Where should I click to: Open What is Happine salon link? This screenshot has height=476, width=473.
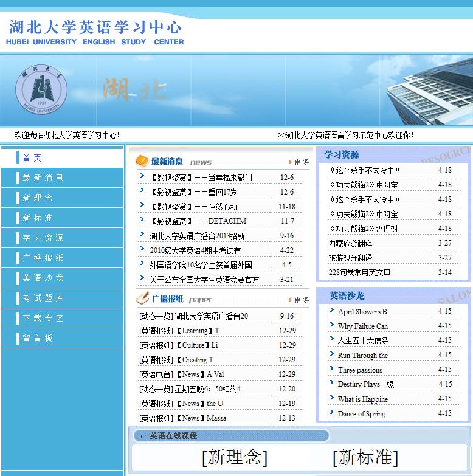click(x=363, y=399)
